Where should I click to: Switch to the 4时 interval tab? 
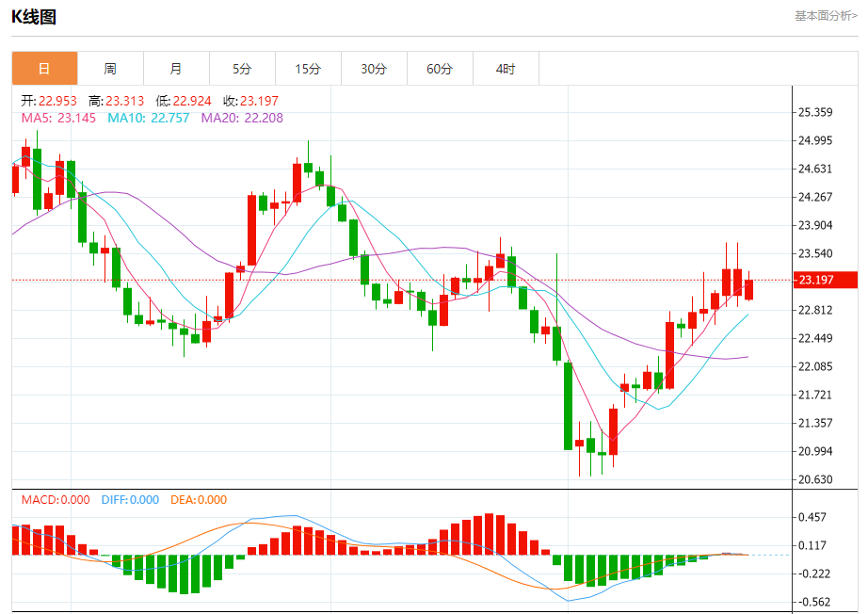tap(506, 69)
